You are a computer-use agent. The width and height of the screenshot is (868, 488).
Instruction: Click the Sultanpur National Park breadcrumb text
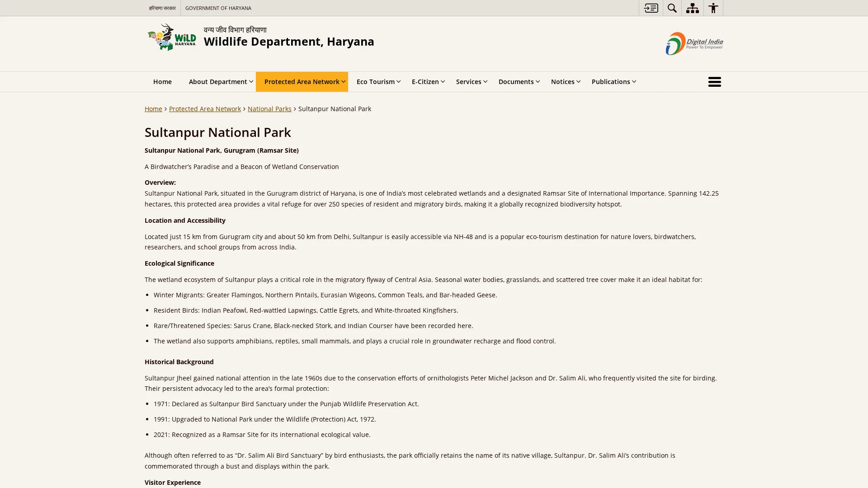[335, 109]
